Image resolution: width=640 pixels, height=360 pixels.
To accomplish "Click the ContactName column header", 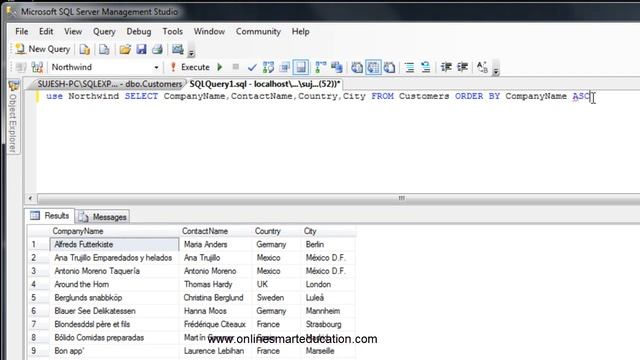I will tap(216, 231).
